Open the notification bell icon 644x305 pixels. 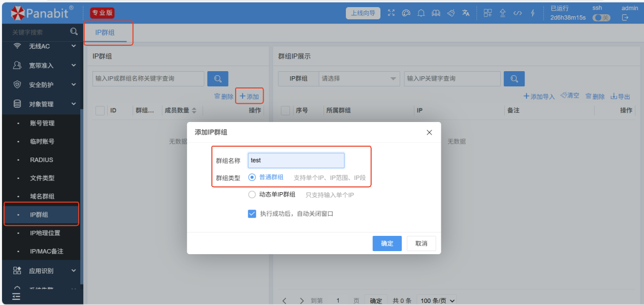(x=421, y=13)
